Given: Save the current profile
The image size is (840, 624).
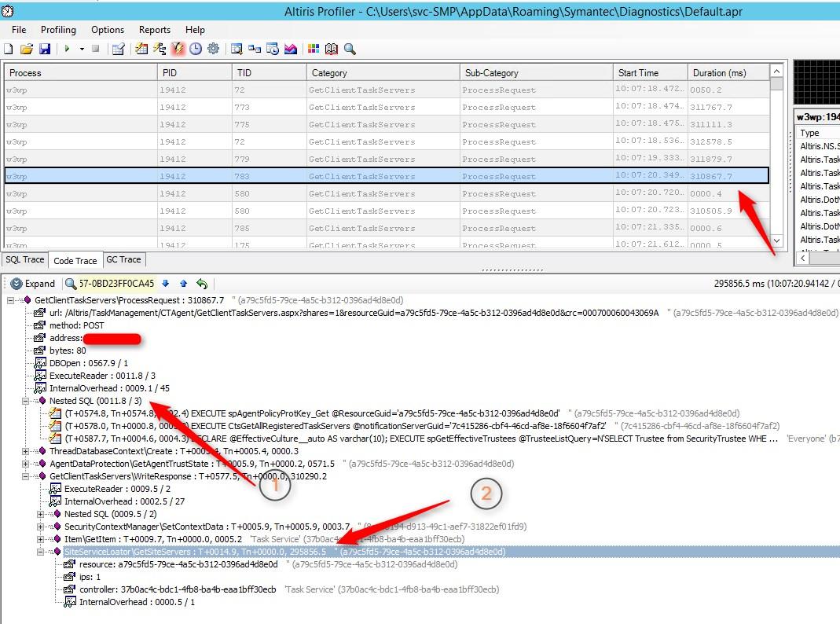Looking at the screenshot, I should pyautogui.click(x=46, y=49).
